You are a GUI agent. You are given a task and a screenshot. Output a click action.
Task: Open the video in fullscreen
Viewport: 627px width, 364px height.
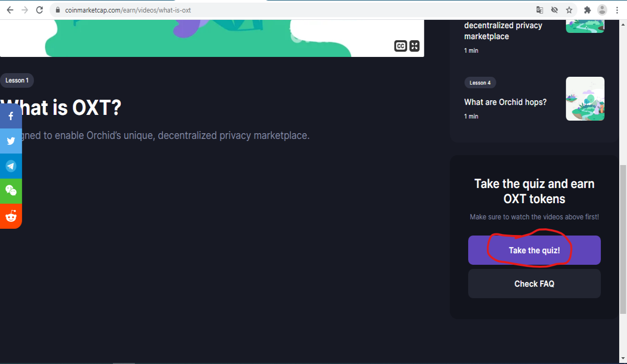pyautogui.click(x=414, y=46)
